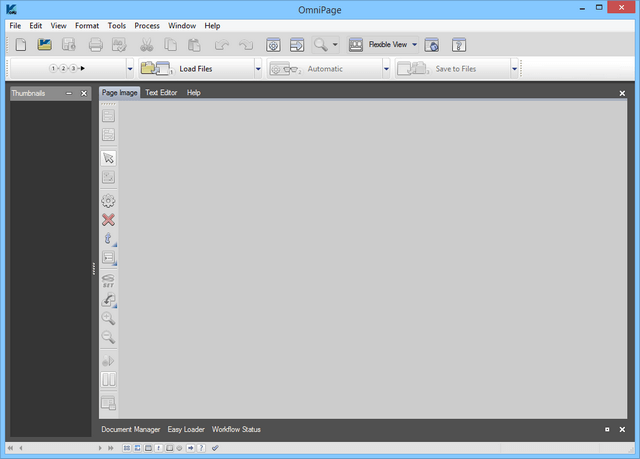Image resolution: width=640 pixels, height=459 pixels.
Task: Open the workflow 1-2-3 dropdown arrow
Action: click(130, 69)
